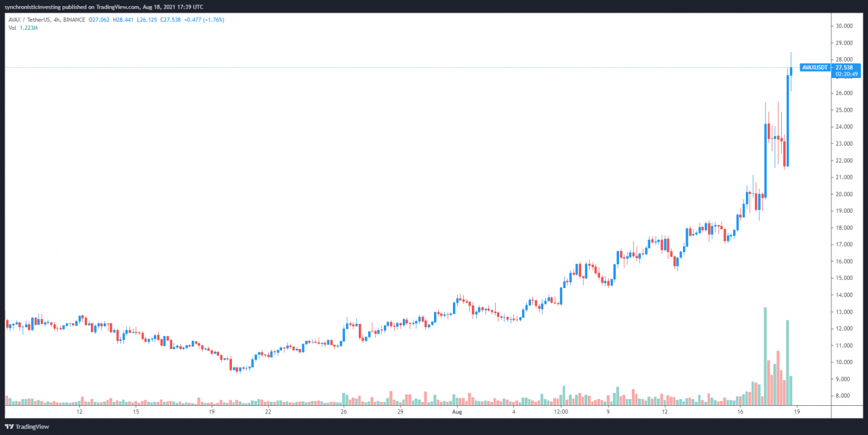Click the +0.477 (+1.76%) change value
The height and width of the screenshot is (435, 868).
(205, 20)
